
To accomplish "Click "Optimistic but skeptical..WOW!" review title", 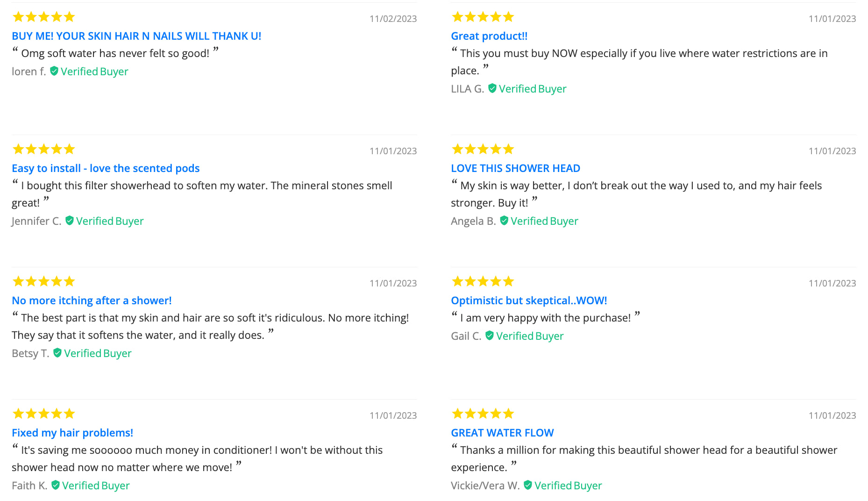I will coord(529,301).
